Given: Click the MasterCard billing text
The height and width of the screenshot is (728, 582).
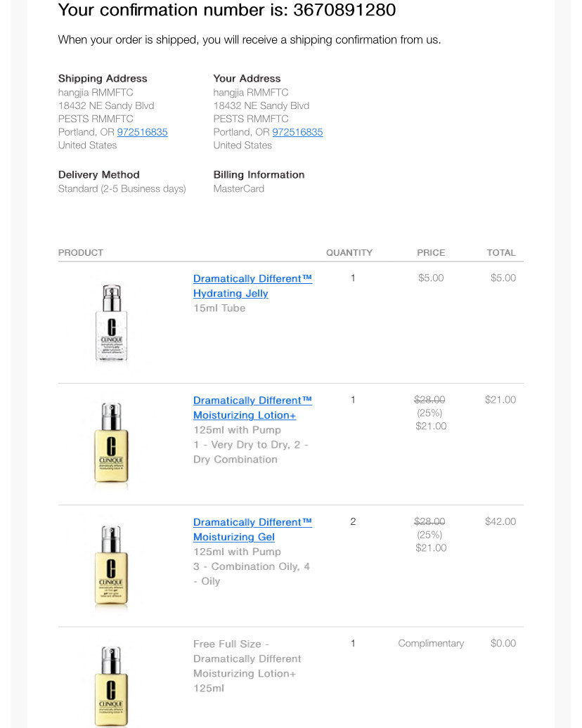Looking at the screenshot, I should [239, 189].
